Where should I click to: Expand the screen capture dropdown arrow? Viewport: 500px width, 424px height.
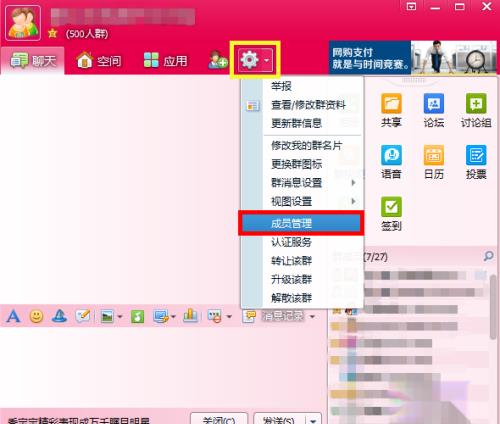pyautogui.click(x=173, y=317)
